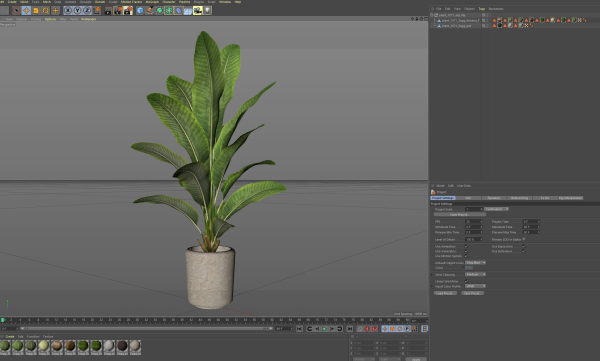This screenshot has height=361, width=600.
Task: Toggle the Use Animation checkbox
Action: coord(466,247)
